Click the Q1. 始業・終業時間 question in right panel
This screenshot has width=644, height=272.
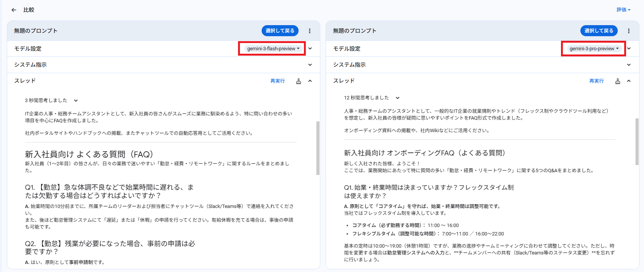(x=429, y=191)
